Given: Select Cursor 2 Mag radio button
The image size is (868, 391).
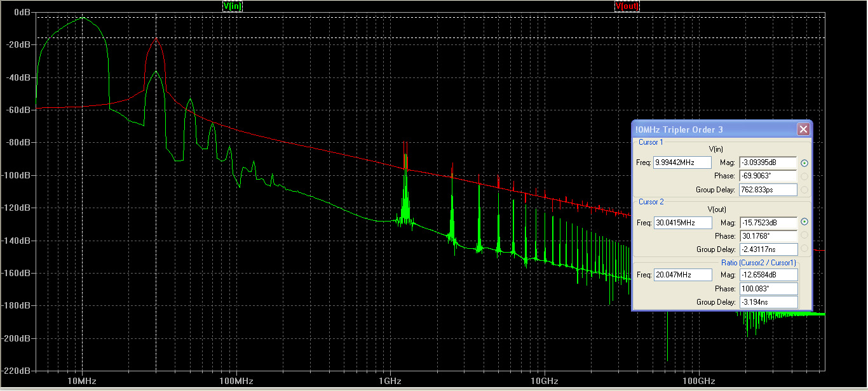Looking at the screenshot, I should coord(804,222).
